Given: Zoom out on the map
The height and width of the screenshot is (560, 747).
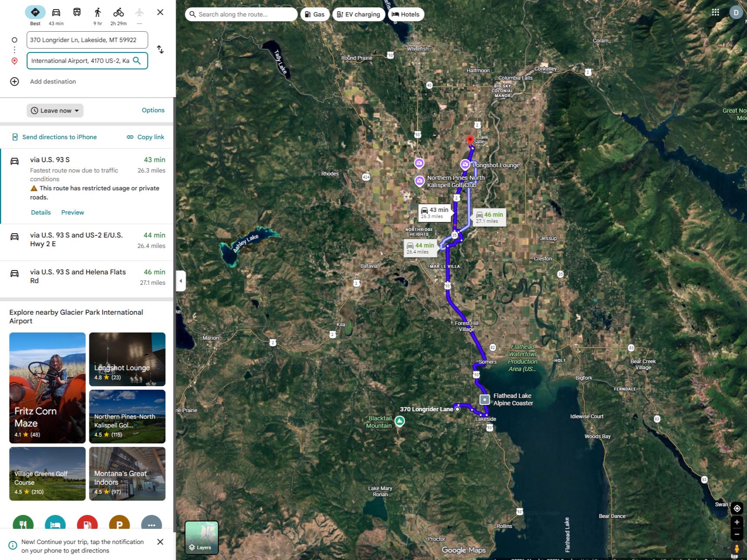Looking at the screenshot, I should [737, 534].
